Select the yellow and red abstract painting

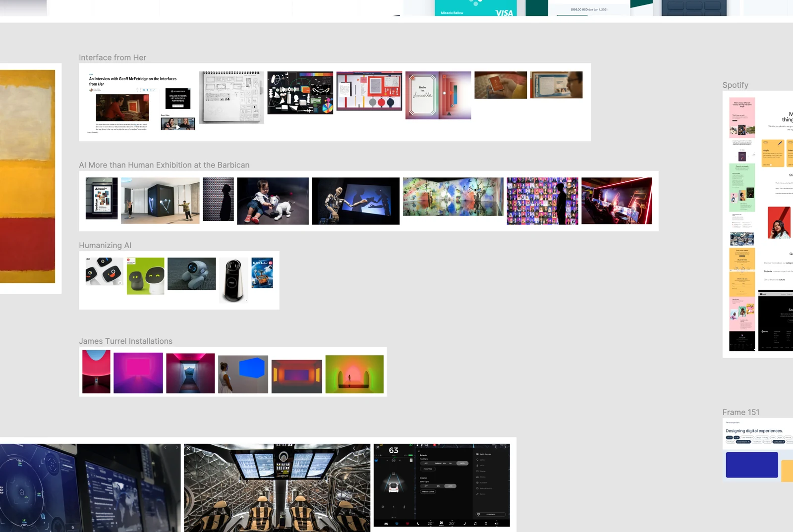pos(28,176)
